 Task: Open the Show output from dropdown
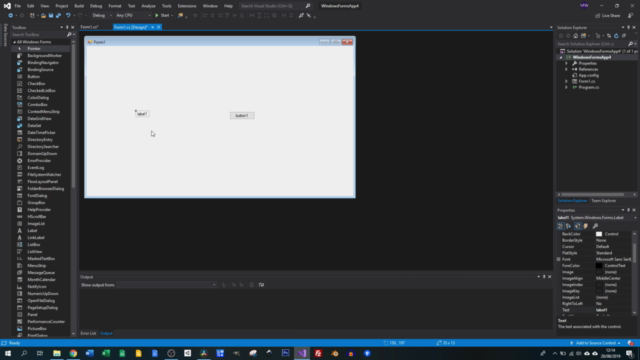pos(167,285)
